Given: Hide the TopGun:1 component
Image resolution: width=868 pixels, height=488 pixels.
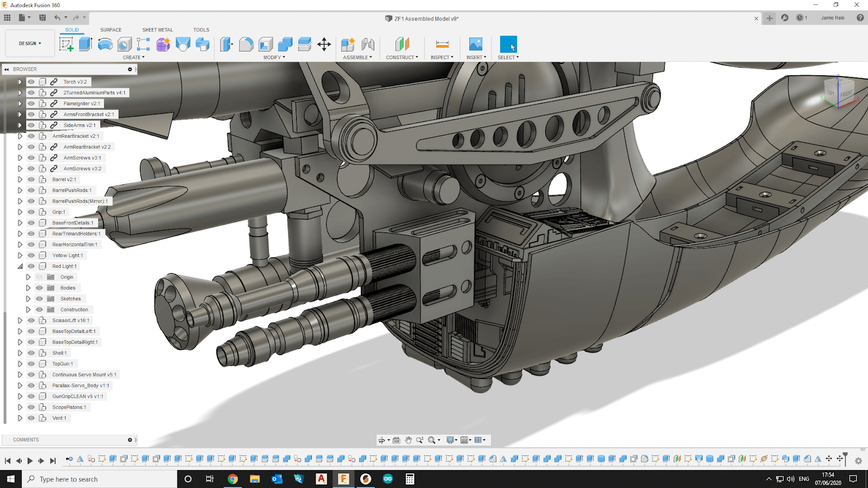Looking at the screenshot, I should click(x=31, y=364).
